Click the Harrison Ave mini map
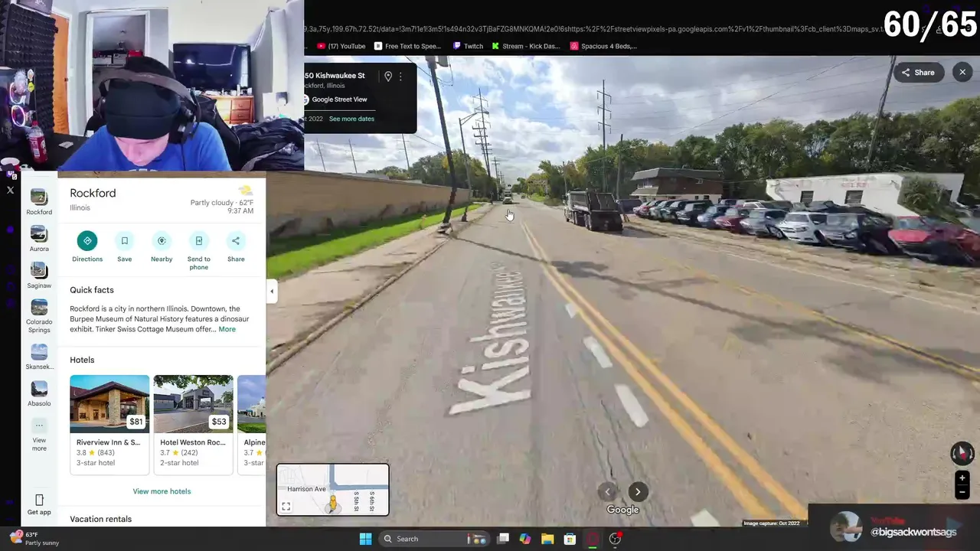The width and height of the screenshot is (980, 551). [332, 490]
